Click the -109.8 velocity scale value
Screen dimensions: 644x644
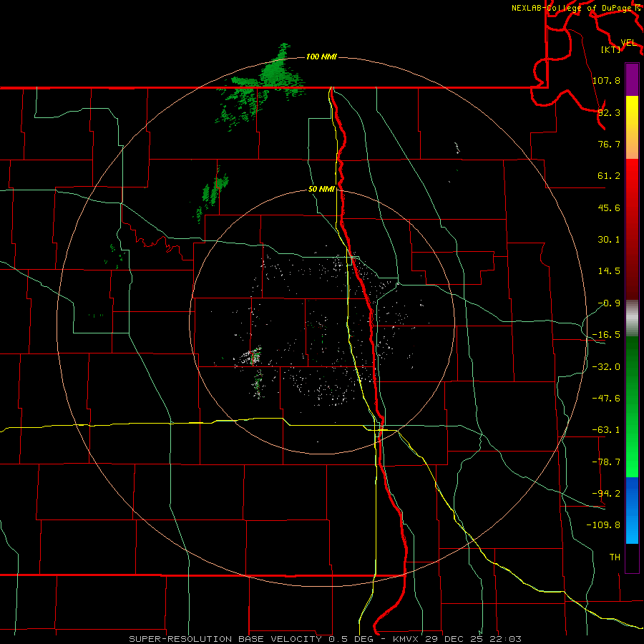(603, 525)
